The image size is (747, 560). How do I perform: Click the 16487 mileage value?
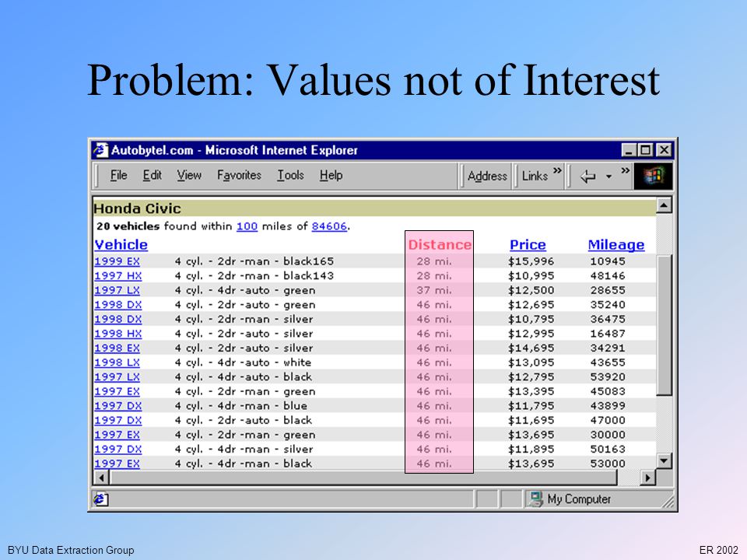click(608, 334)
